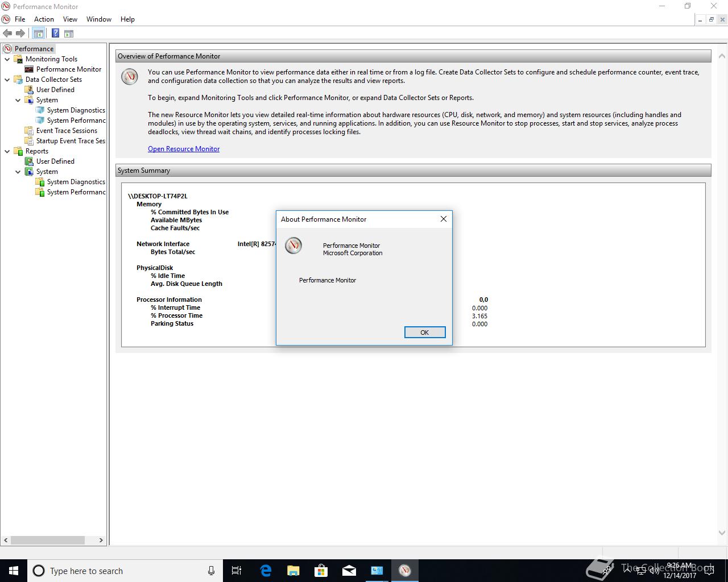Image resolution: width=728 pixels, height=582 pixels.
Task: Click "% Processor Time" counter text
Action: pyautogui.click(x=176, y=315)
